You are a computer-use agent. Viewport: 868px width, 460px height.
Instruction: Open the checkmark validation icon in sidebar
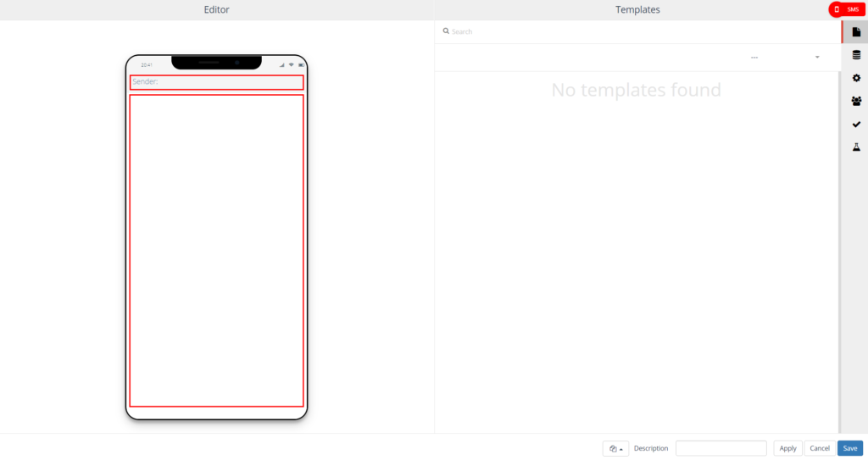856,125
